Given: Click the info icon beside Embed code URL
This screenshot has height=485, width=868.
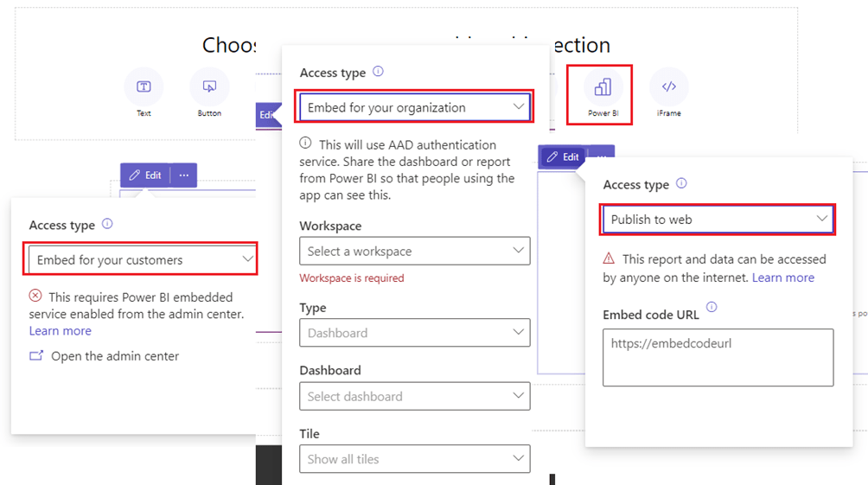Looking at the screenshot, I should 712,307.
